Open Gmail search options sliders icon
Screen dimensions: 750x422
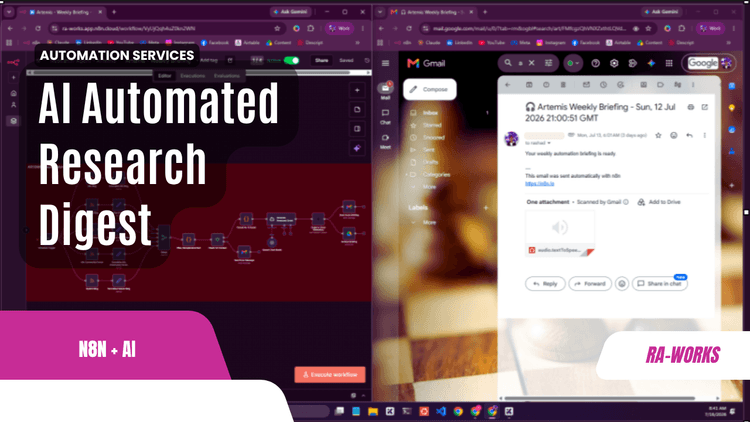(x=548, y=63)
